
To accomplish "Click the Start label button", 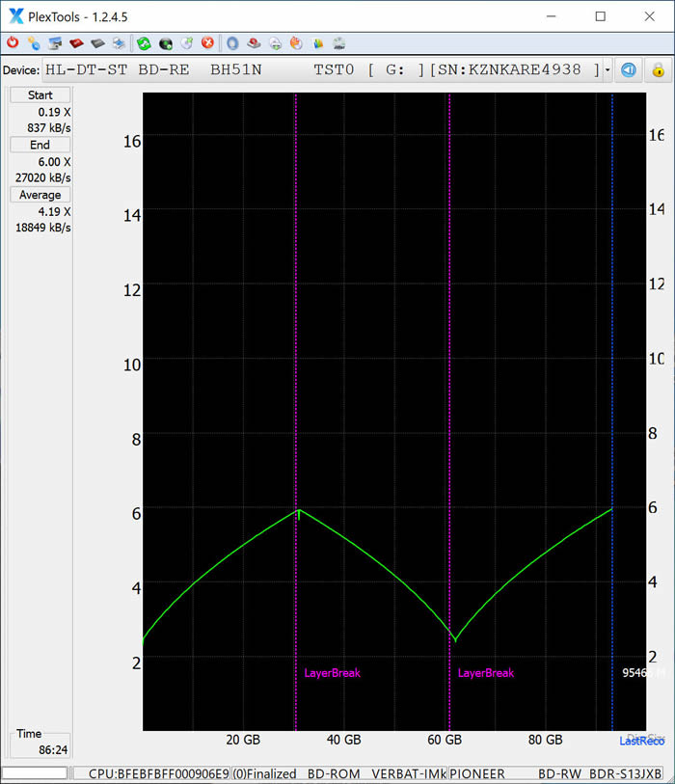I will pos(40,95).
